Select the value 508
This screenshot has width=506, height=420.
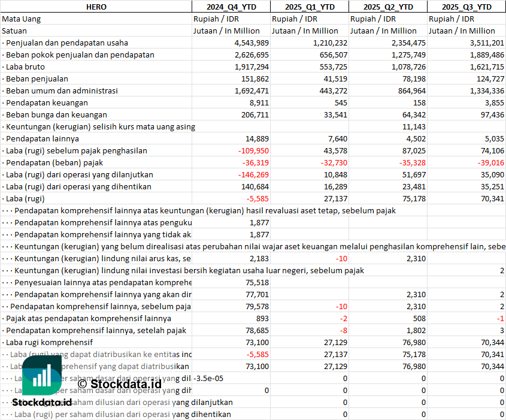[x=419, y=318]
